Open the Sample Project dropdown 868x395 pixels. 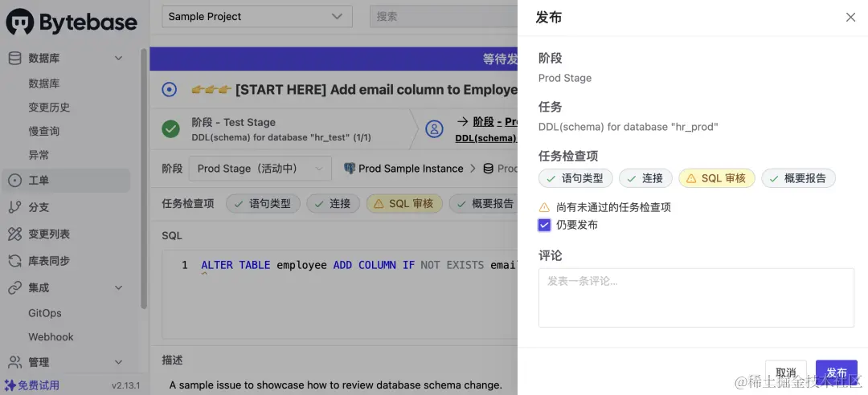pyautogui.click(x=257, y=17)
